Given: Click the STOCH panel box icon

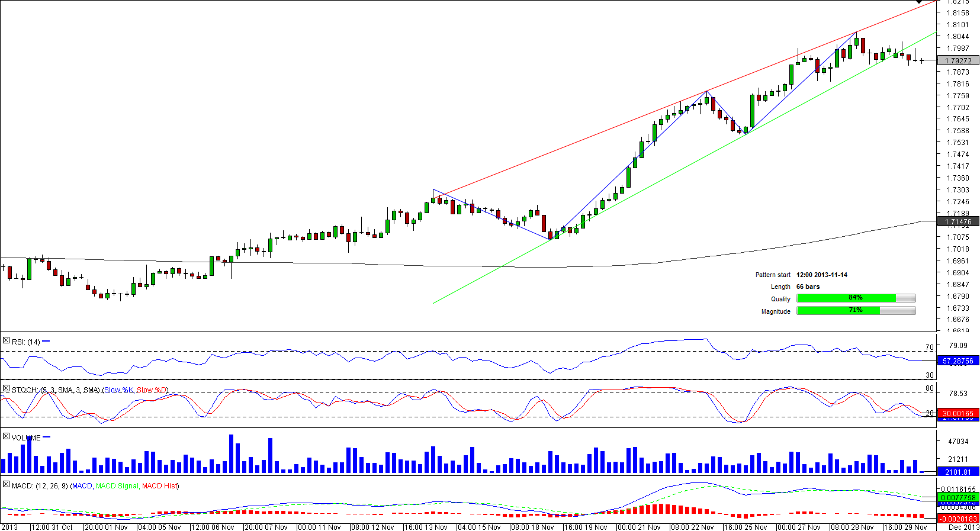Looking at the screenshot, I should [x=6, y=388].
